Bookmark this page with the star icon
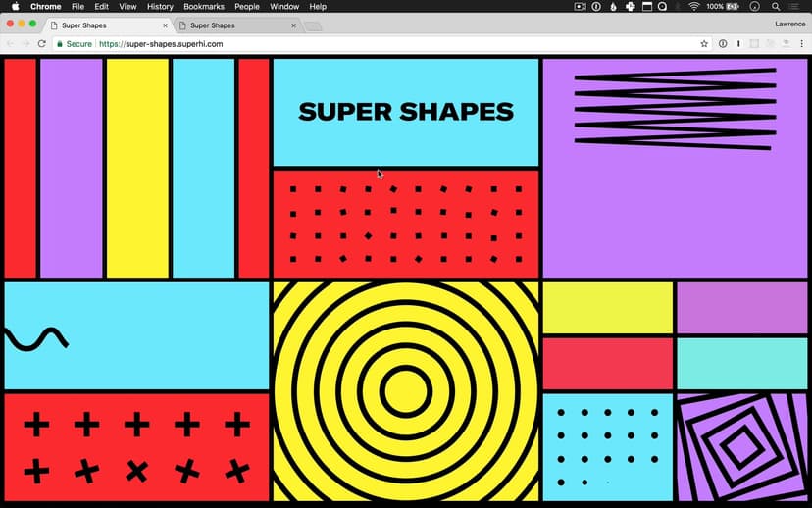812x508 pixels. 704,44
